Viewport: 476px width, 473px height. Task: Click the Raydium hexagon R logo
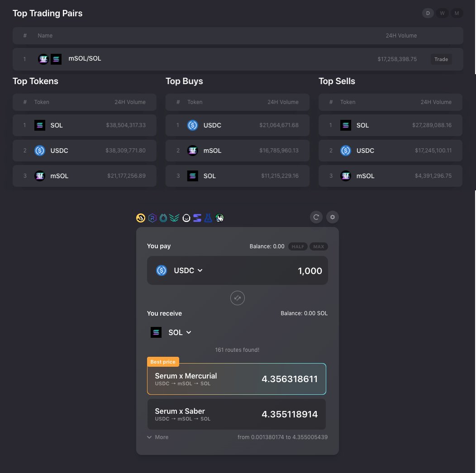point(152,218)
